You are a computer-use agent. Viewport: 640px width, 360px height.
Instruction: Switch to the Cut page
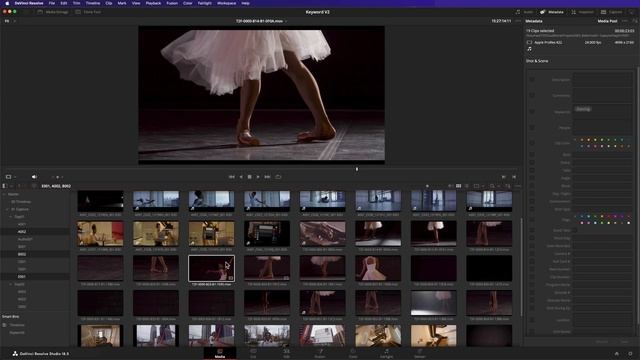click(253, 353)
